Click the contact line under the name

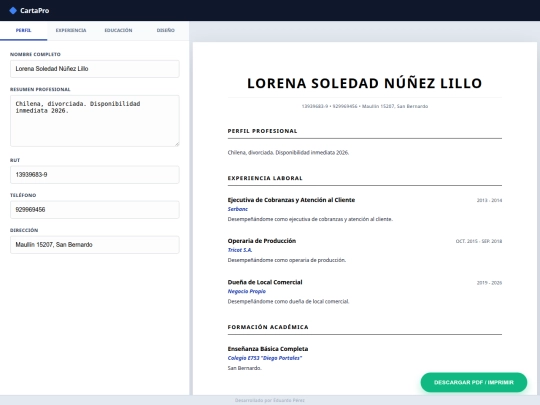364,106
